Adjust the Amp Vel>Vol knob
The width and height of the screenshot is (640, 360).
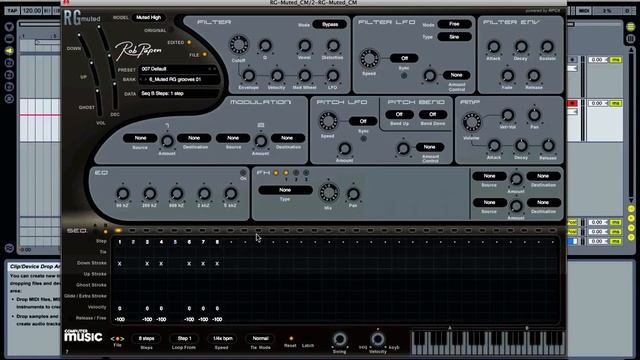click(508, 116)
